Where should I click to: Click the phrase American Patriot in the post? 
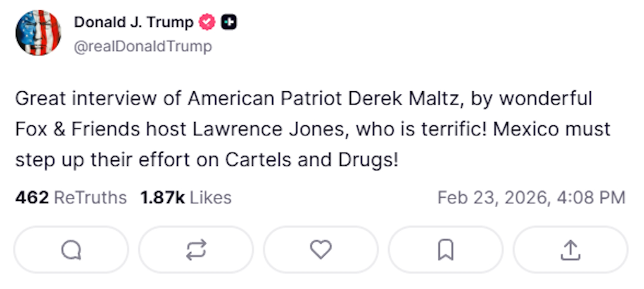pos(264,99)
